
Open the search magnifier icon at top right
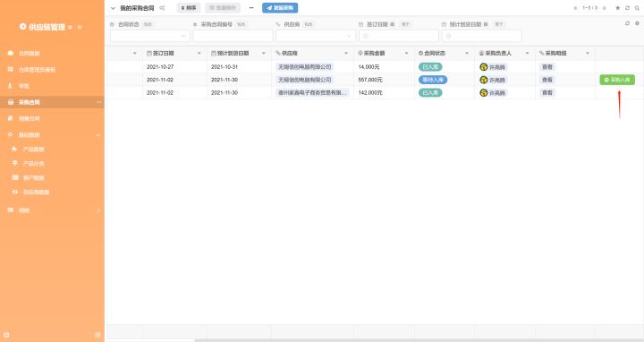pyautogui.click(x=637, y=8)
